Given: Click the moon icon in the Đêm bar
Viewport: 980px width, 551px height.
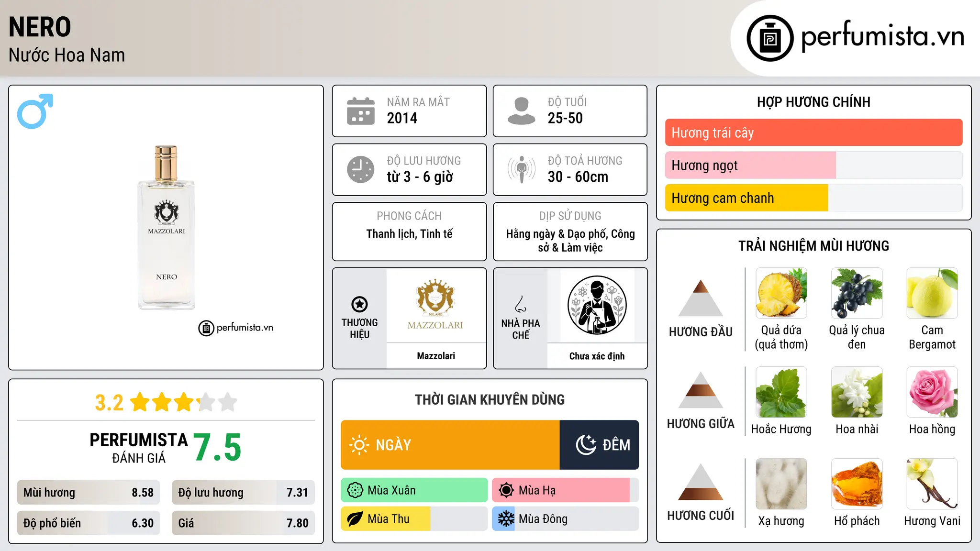Looking at the screenshot, I should coord(586,445).
